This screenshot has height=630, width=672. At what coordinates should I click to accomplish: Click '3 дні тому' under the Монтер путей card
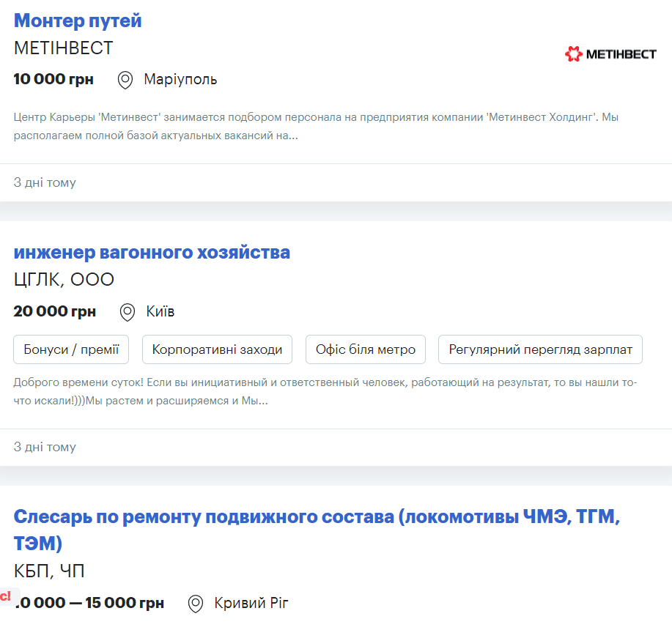click(45, 182)
